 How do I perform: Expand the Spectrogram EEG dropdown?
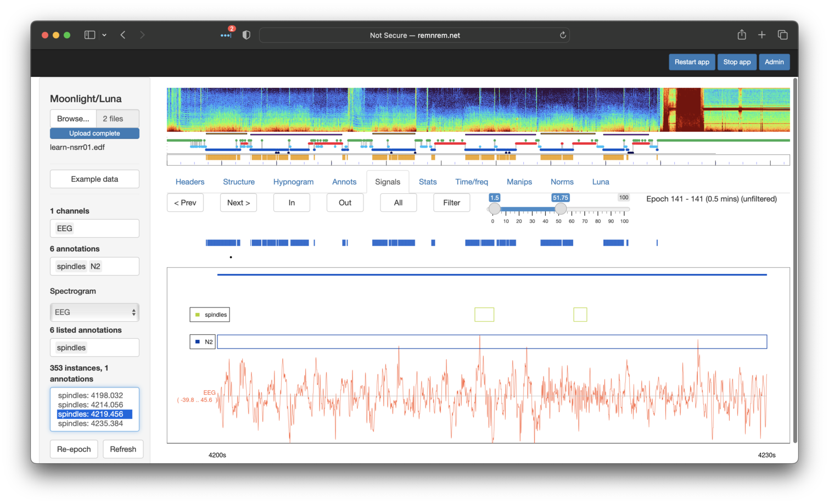point(94,312)
